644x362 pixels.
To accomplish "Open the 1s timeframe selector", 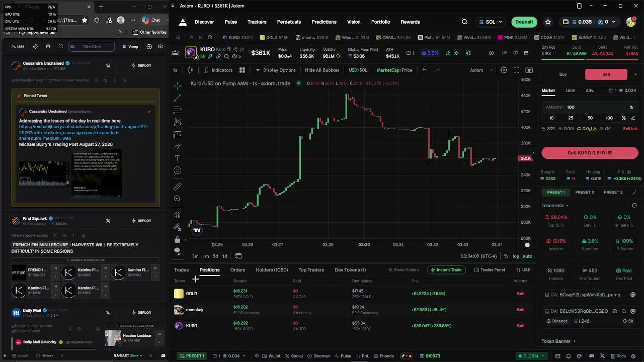I will 175,70.
